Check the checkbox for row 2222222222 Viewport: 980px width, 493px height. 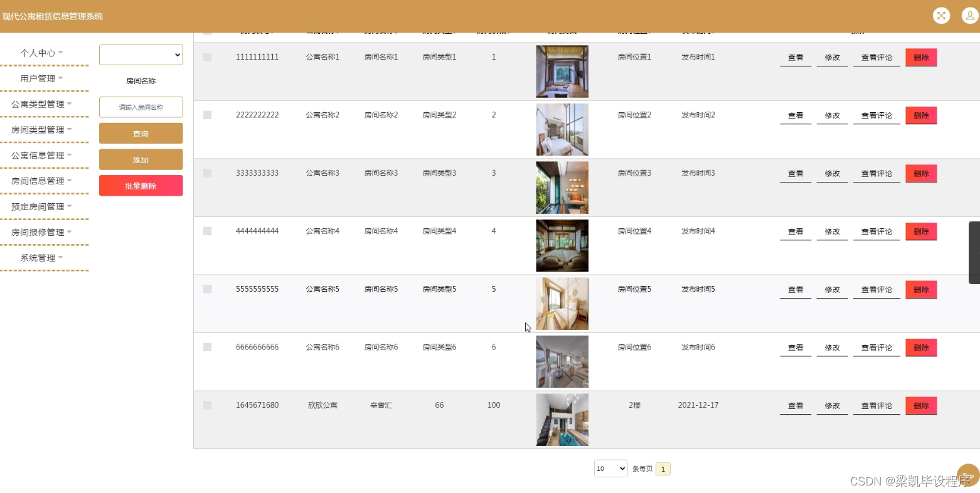[207, 115]
